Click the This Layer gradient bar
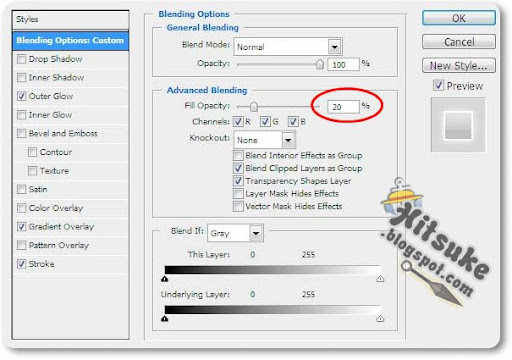 272,270
